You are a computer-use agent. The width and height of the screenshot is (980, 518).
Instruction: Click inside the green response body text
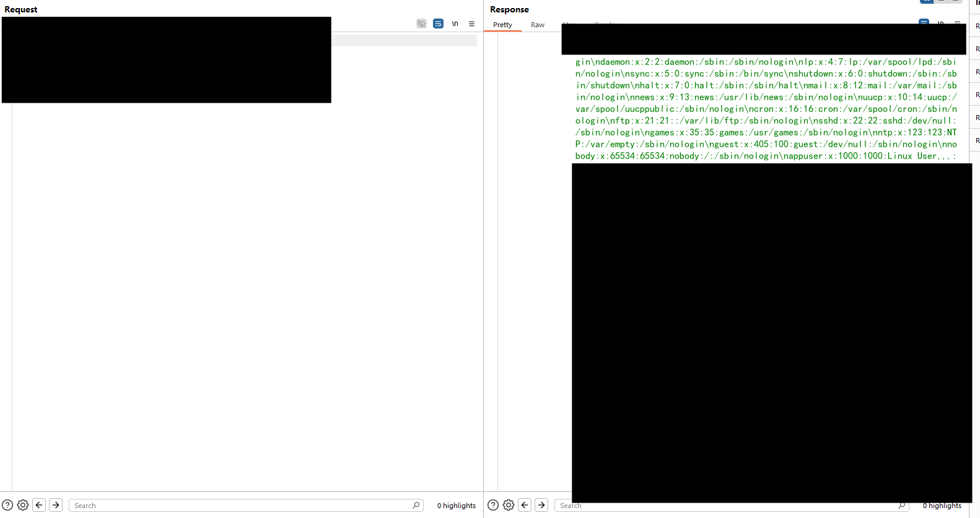click(766, 109)
